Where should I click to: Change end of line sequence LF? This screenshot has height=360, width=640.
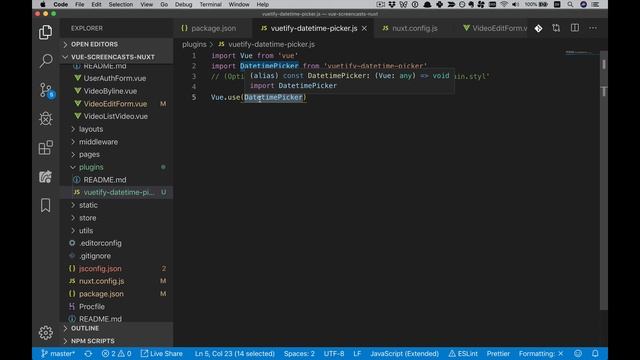(357, 353)
